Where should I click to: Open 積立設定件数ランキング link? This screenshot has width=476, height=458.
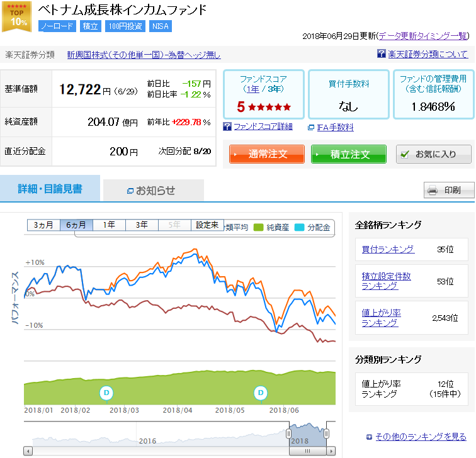coord(386,281)
